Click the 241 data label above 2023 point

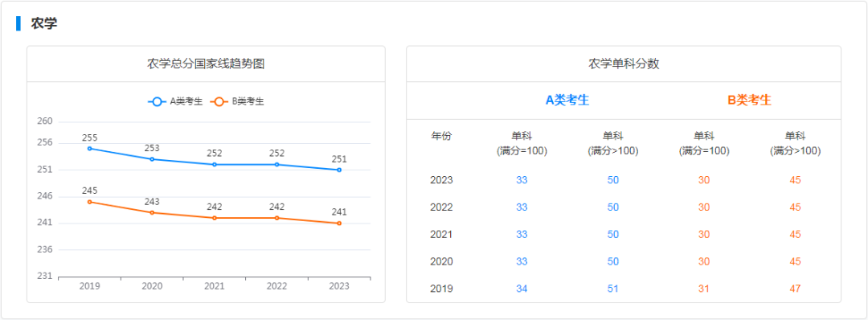[339, 212]
